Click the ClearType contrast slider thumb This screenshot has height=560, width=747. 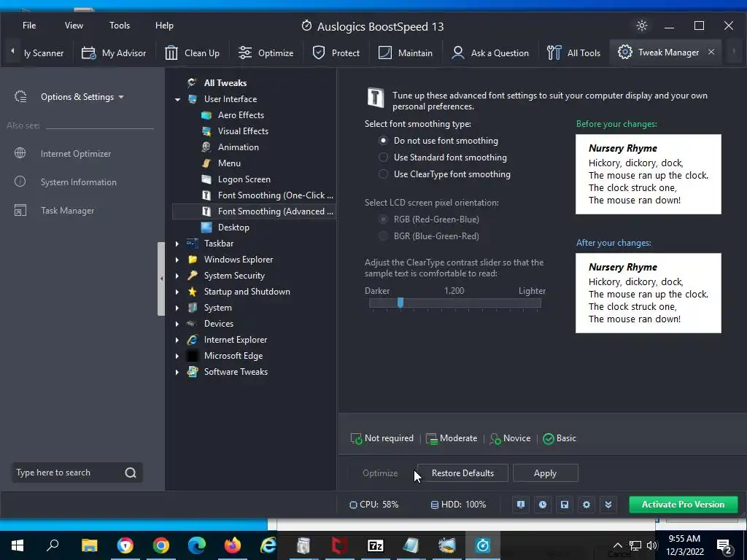400,303
